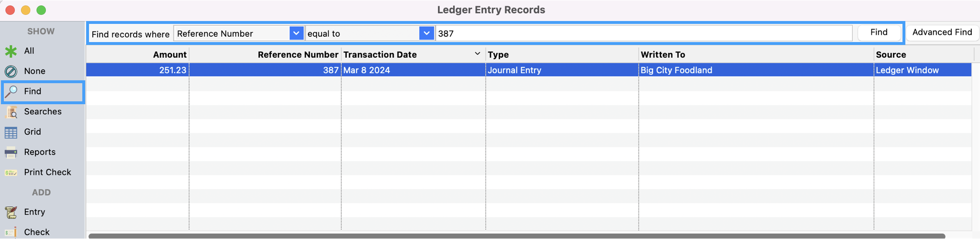Open Reports via the printer icon
Screen dimensions: 980x239
pos(11,152)
